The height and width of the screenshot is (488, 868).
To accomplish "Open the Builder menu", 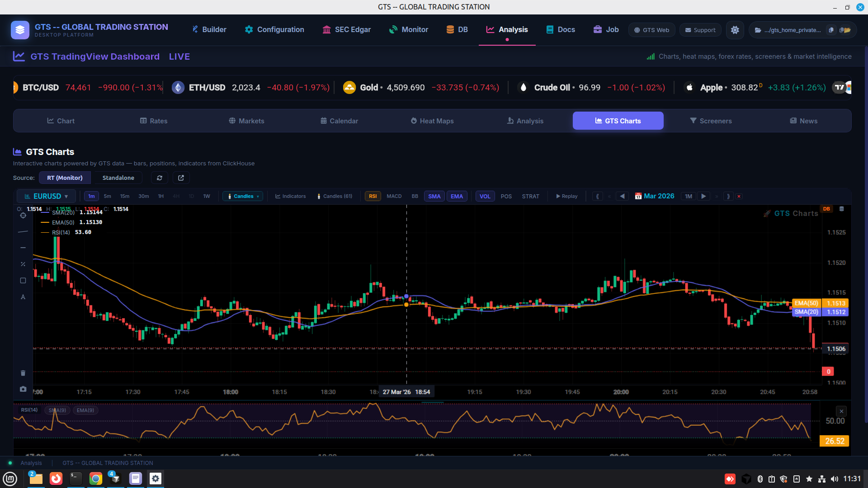I will [209, 30].
